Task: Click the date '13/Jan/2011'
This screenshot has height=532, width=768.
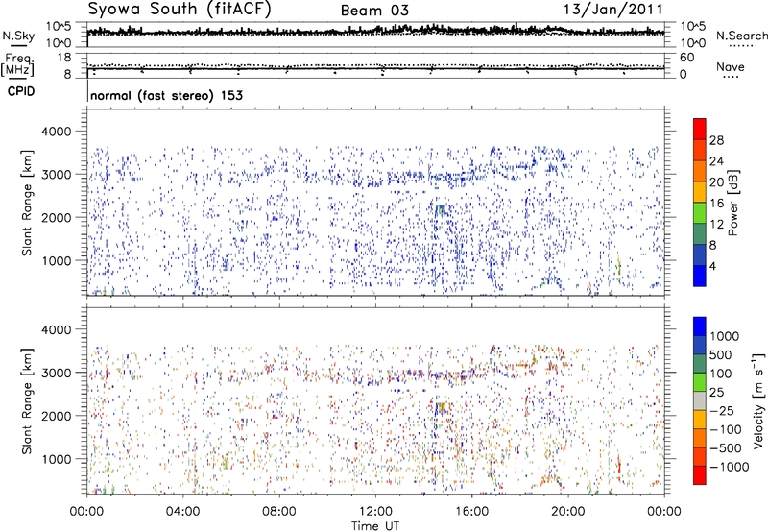Action: point(613,10)
